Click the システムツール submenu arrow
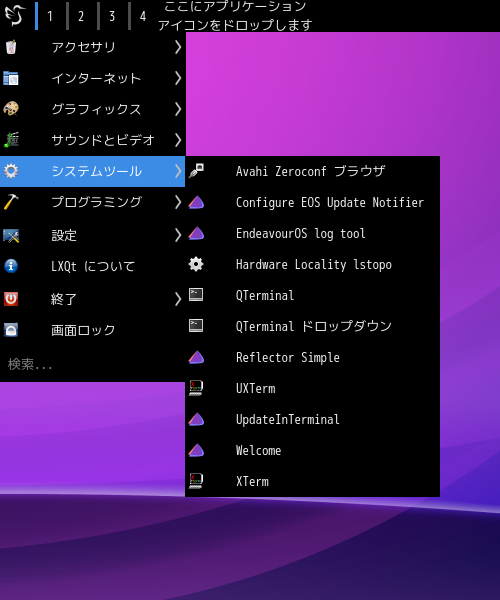500x600 pixels. 178,171
